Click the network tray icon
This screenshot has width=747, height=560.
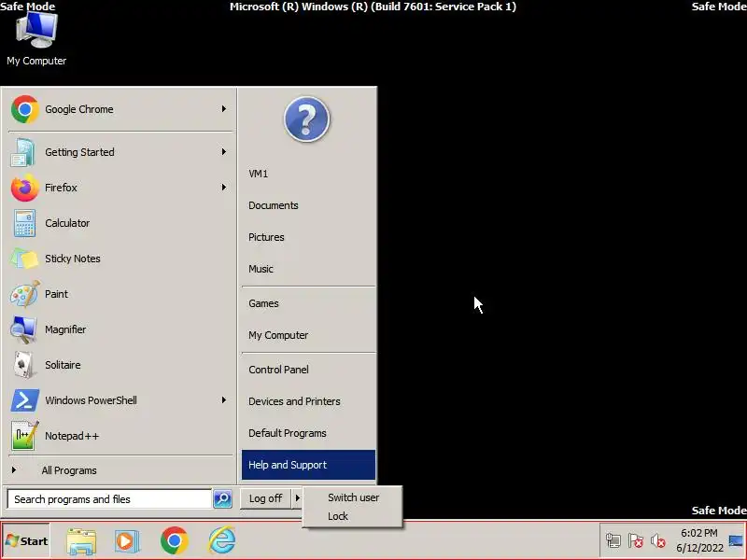(613, 540)
